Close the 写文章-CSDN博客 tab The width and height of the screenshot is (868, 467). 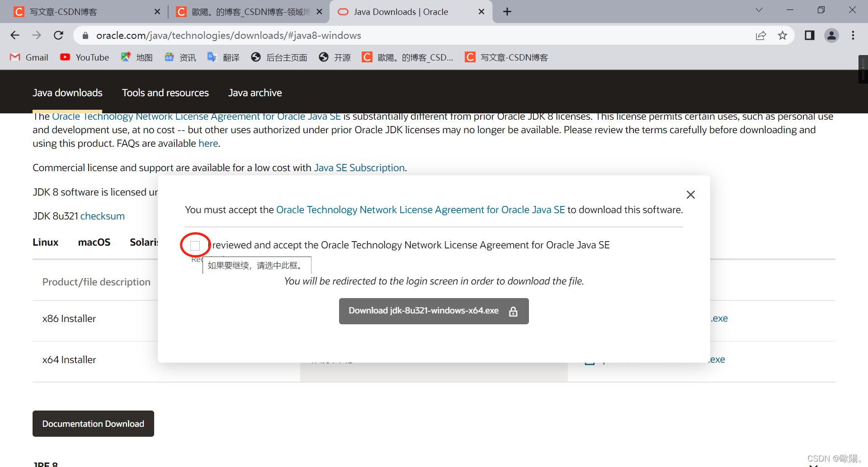(157, 12)
